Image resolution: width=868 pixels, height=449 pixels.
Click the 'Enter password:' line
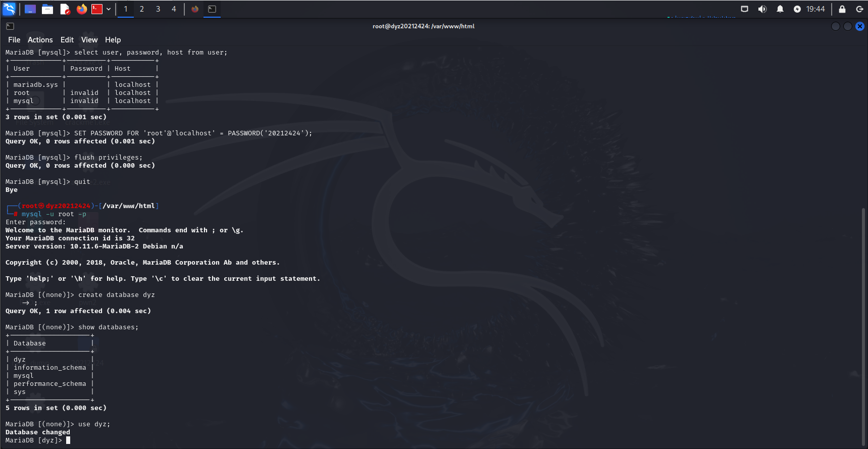[36, 222]
